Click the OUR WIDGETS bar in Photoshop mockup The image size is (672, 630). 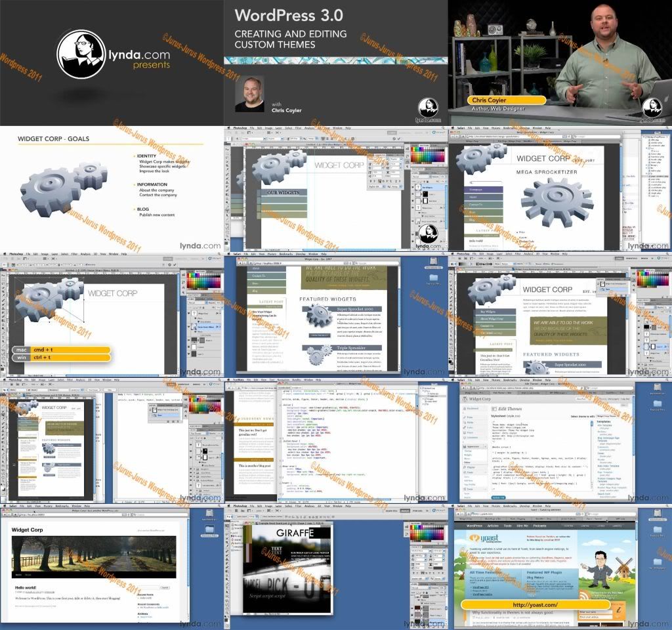(283, 192)
